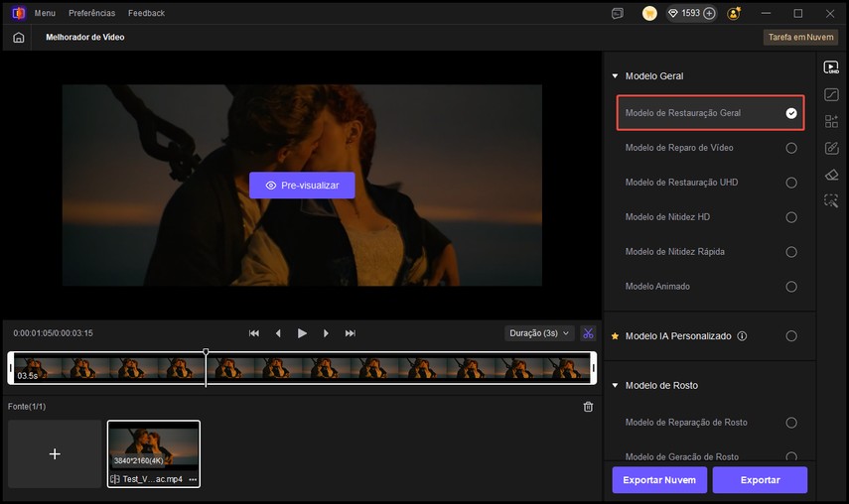
Task: Open Tarefa em Nuvem
Action: point(800,38)
